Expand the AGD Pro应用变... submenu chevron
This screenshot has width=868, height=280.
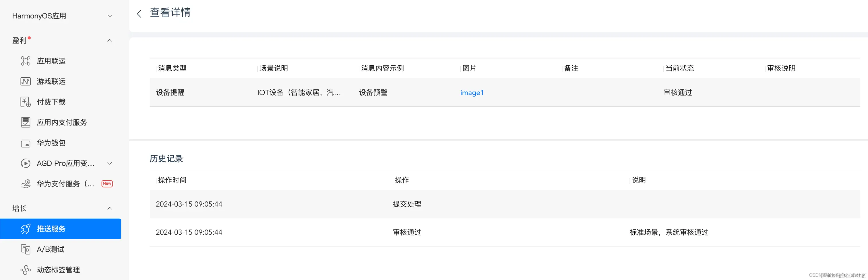click(110, 164)
